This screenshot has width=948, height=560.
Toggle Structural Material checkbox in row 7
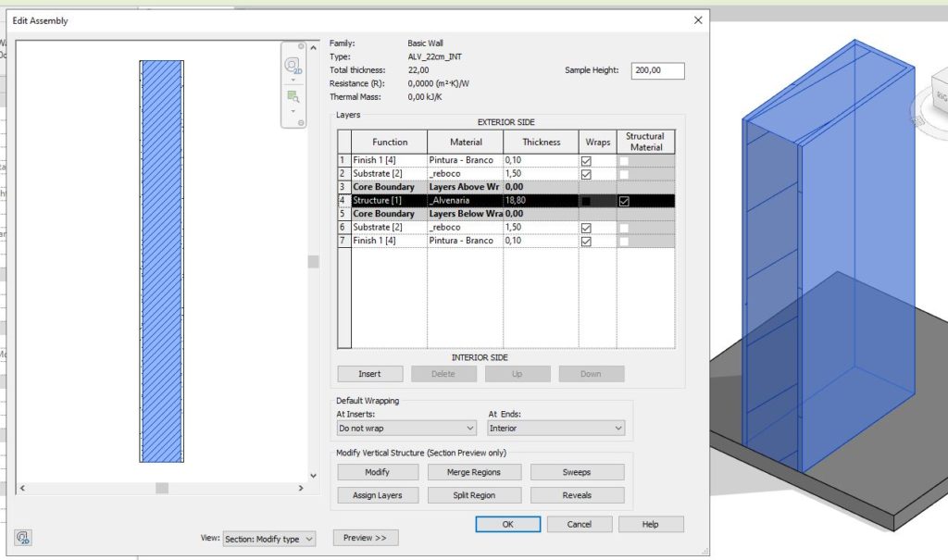(x=624, y=242)
